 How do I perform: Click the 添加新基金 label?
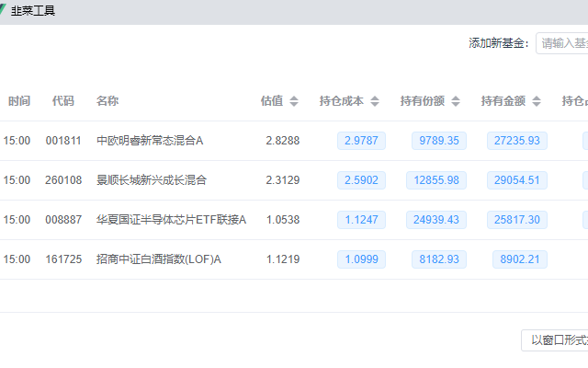click(x=498, y=43)
